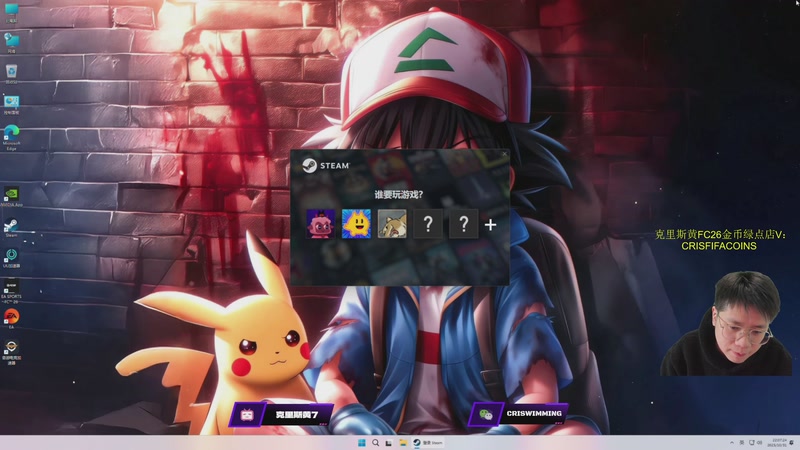This screenshot has width=800, height=450.
Task: Pick the second question-mark Steam profile
Action: pos(463,223)
